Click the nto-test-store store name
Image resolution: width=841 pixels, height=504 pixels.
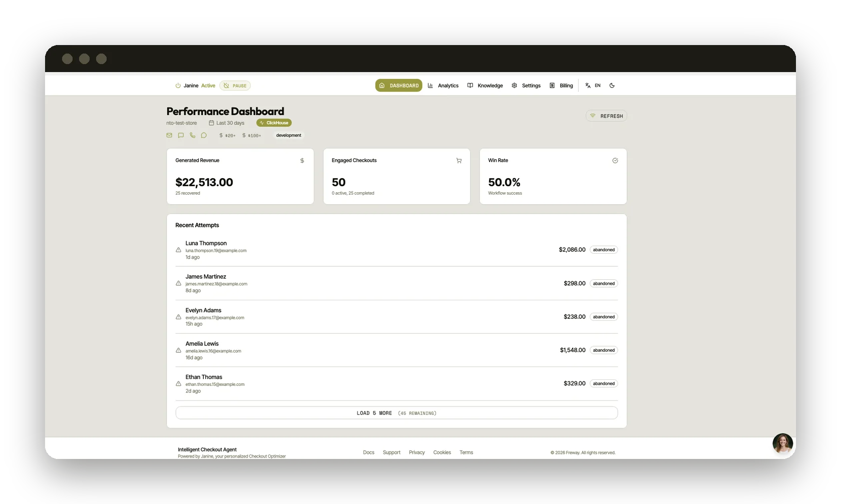(x=181, y=123)
